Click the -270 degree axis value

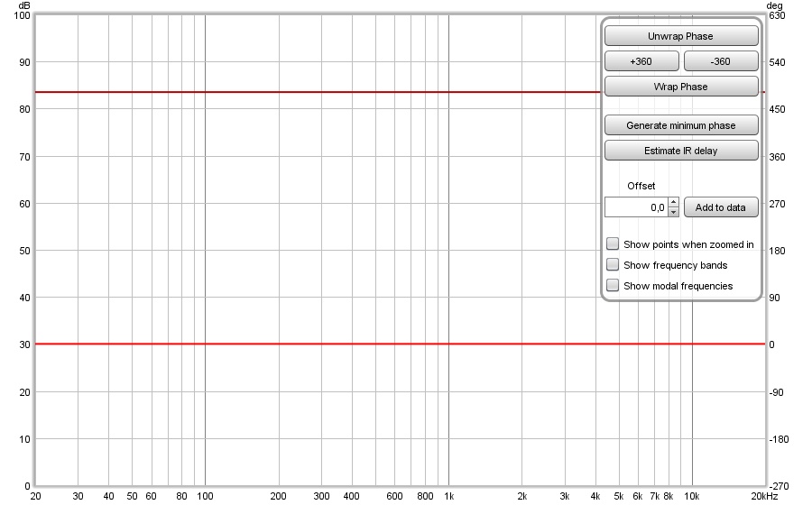(x=779, y=486)
